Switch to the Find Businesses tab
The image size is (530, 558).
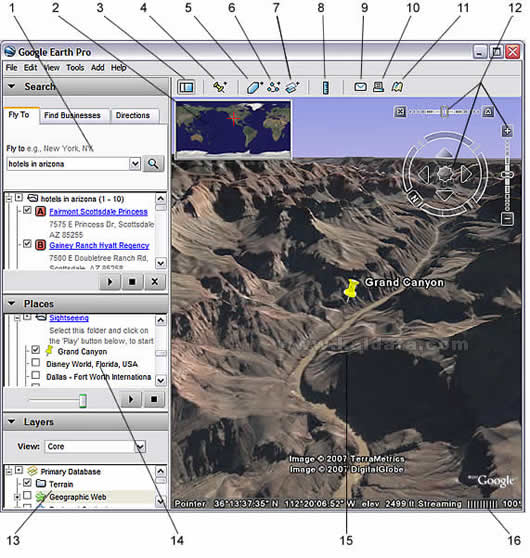pyautogui.click(x=72, y=116)
